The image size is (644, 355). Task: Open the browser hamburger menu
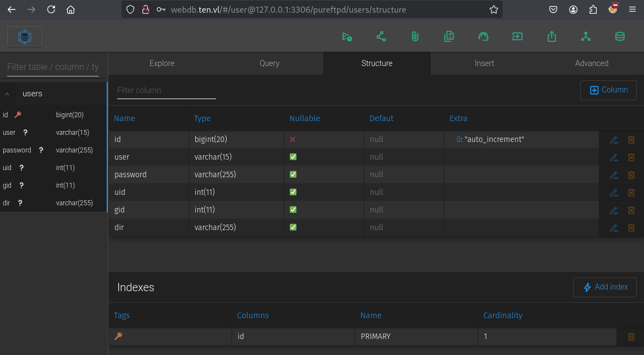pyautogui.click(x=632, y=9)
